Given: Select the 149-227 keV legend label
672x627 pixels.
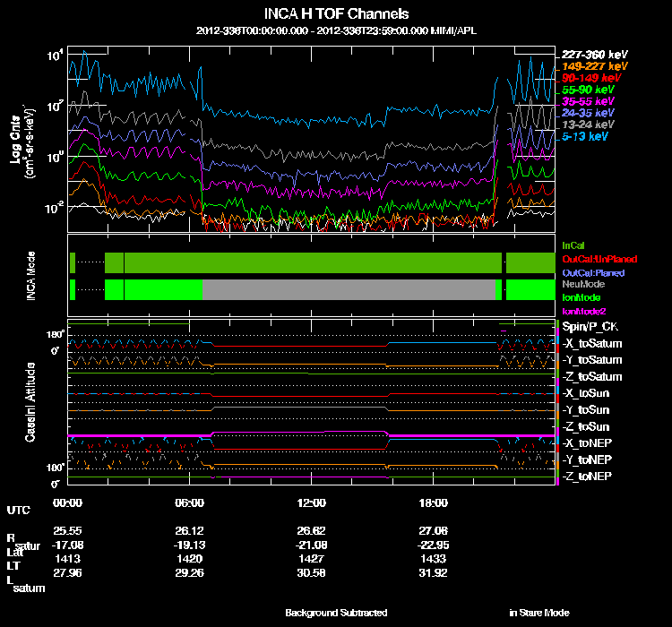Looking at the screenshot, I should pos(594,66).
